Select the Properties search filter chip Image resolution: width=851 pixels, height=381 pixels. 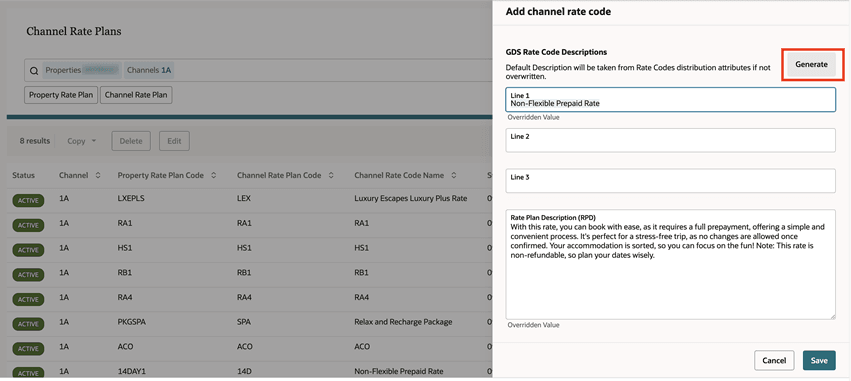point(82,70)
